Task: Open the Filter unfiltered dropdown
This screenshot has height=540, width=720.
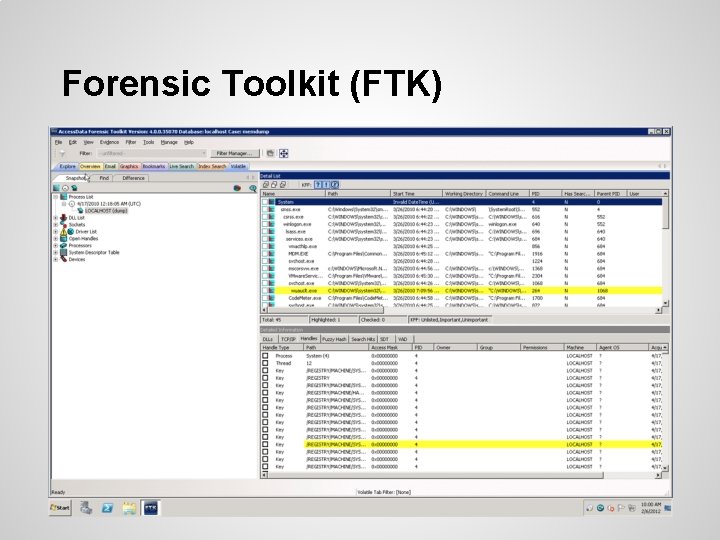Action: pyautogui.click(x=152, y=153)
